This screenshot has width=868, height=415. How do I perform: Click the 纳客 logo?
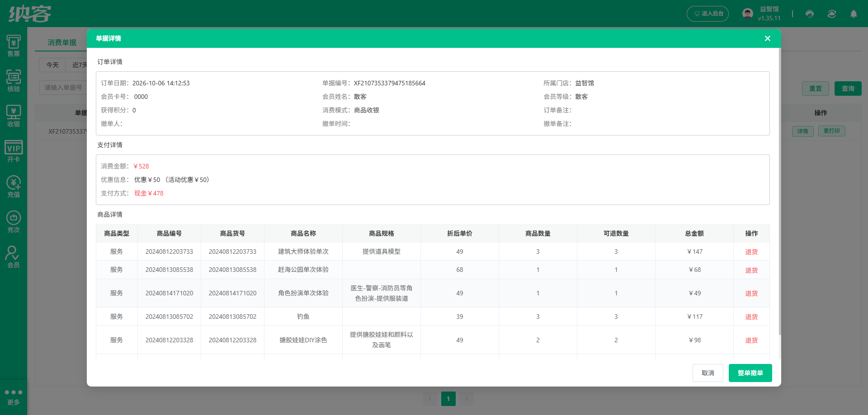click(30, 14)
